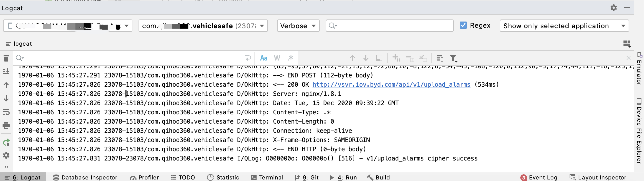644x181 pixels.
Task: Change log level from the Verbose dropdown
Action: (x=298, y=26)
